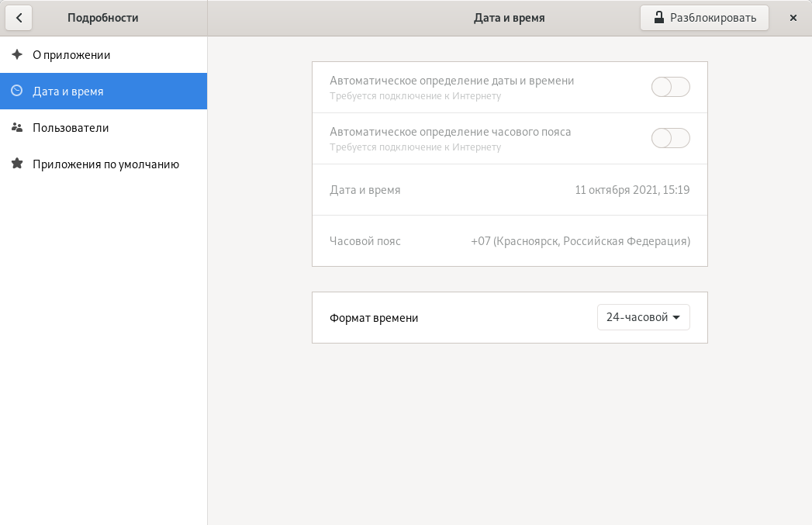This screenshot has width=812, height=525.
Task: Open the row showing 11 октября 2021, 15:19
Action: 510,190
